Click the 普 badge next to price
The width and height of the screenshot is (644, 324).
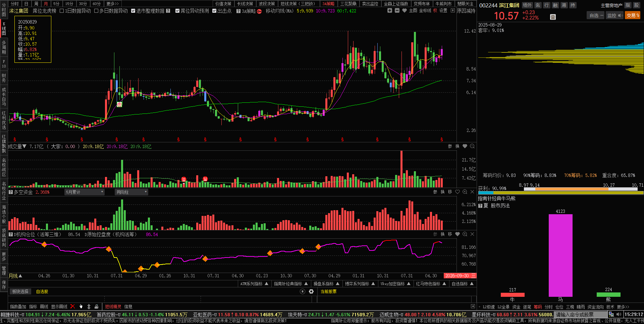[553, 17]
